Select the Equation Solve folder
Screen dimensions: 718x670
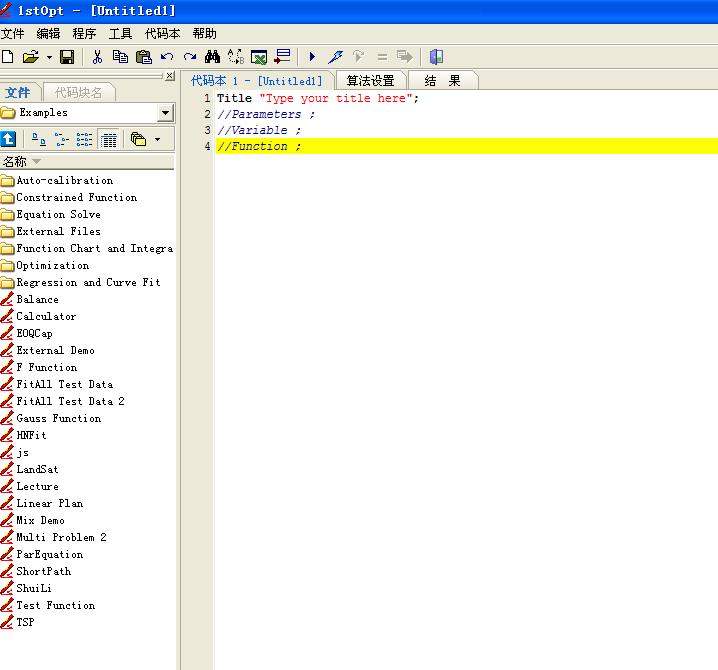click(50, 214)
